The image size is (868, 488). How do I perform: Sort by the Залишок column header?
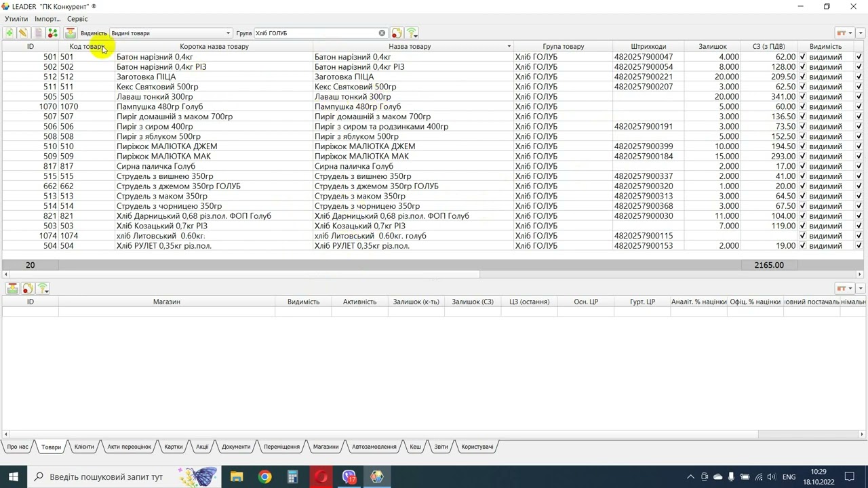click(x=713, y=46)
